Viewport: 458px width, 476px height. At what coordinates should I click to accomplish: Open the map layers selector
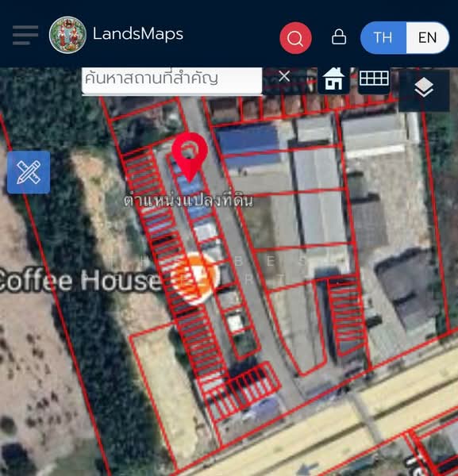click(x=424, y=89)
